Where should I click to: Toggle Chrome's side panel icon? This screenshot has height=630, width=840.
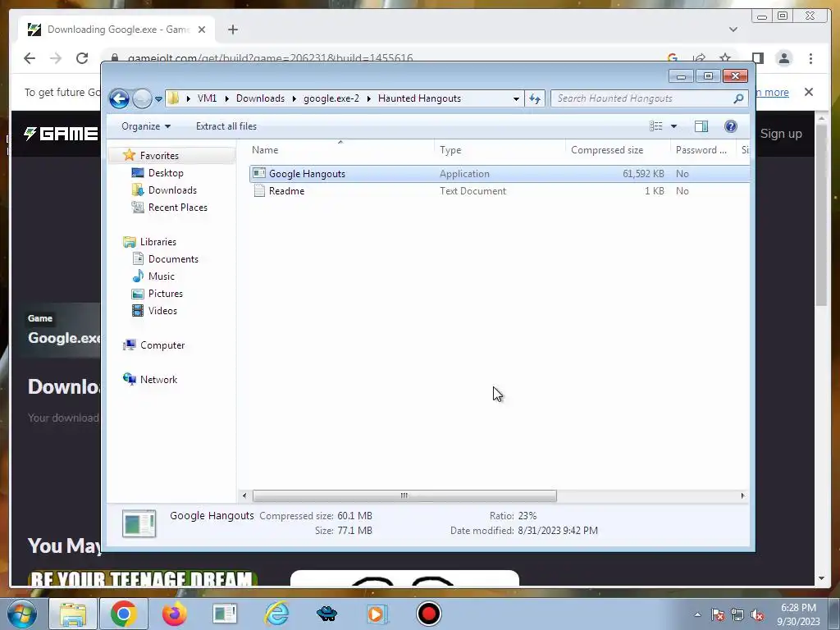click(x=757, y=58)
